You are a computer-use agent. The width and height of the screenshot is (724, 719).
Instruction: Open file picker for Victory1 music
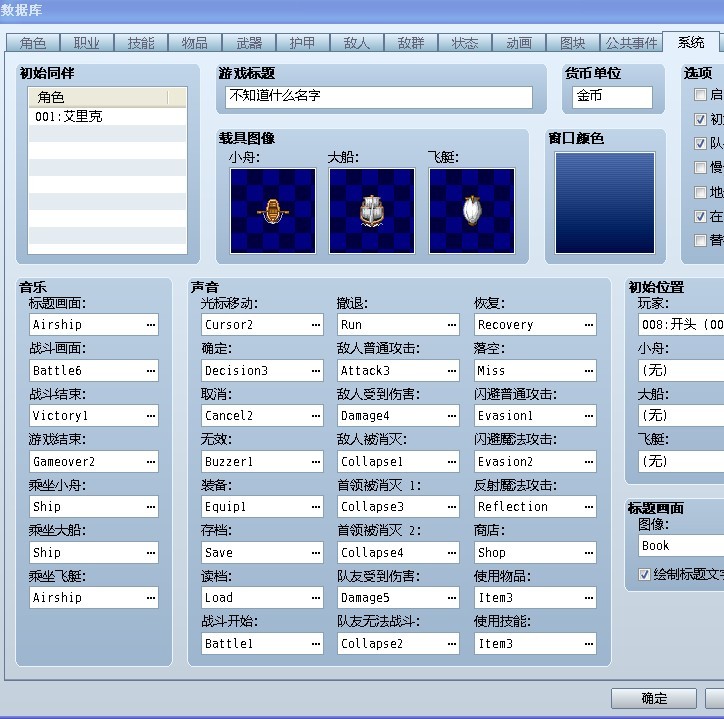click(151, 416)
